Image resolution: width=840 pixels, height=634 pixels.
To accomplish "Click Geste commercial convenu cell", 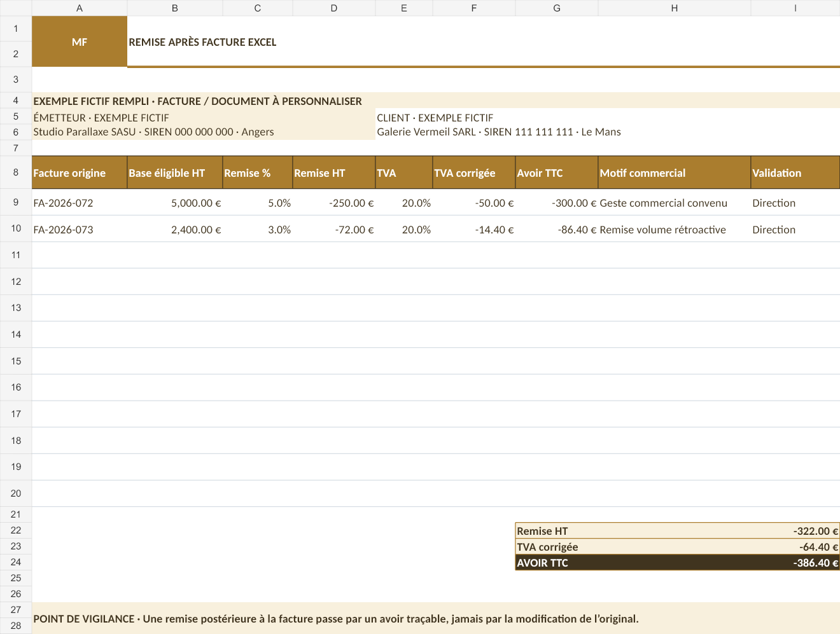I will click(x=675, y=202).
